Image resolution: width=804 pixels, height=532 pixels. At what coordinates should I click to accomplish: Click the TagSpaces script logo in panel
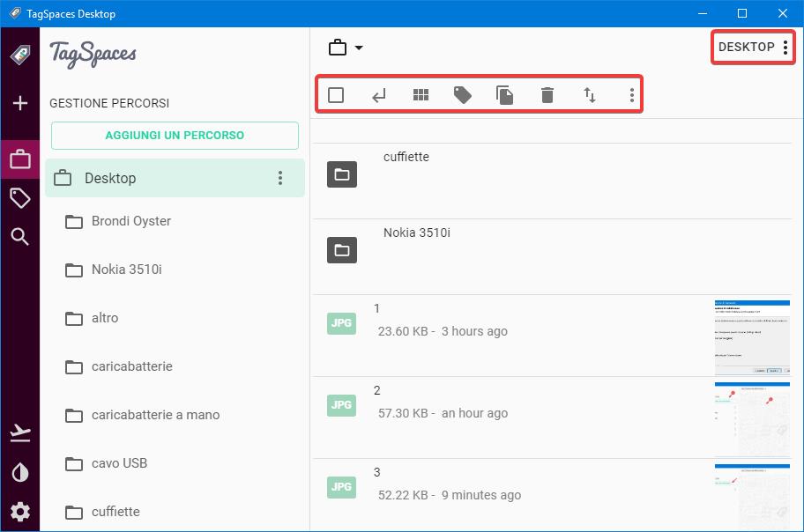[93, 54]
